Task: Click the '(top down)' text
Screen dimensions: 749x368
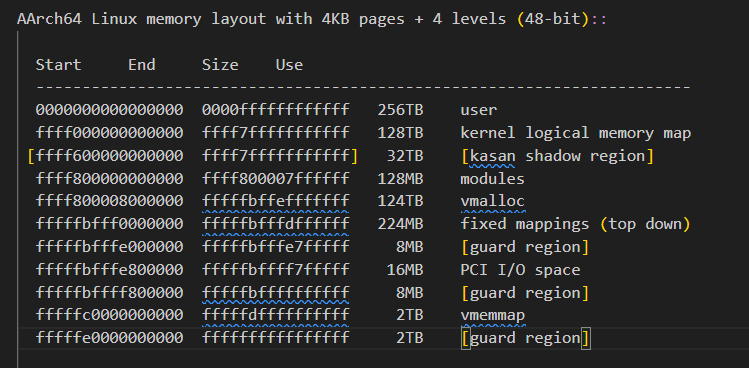Action: 645,224
